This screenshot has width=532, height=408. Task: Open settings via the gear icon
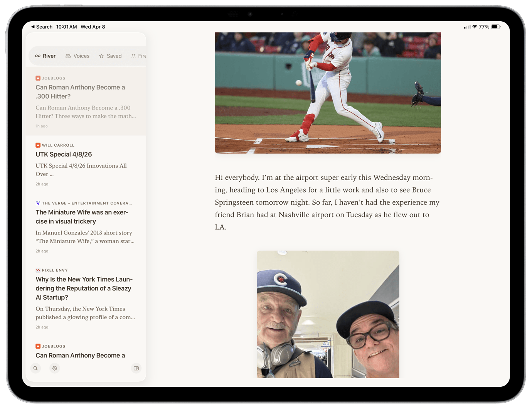(x=55, y=368)
